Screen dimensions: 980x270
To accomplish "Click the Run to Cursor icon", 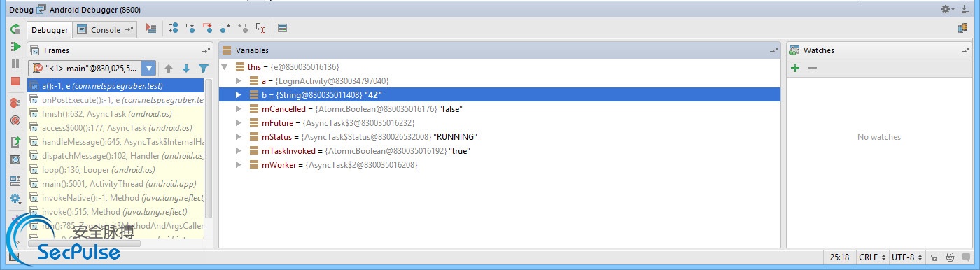I will coord(260,29).
